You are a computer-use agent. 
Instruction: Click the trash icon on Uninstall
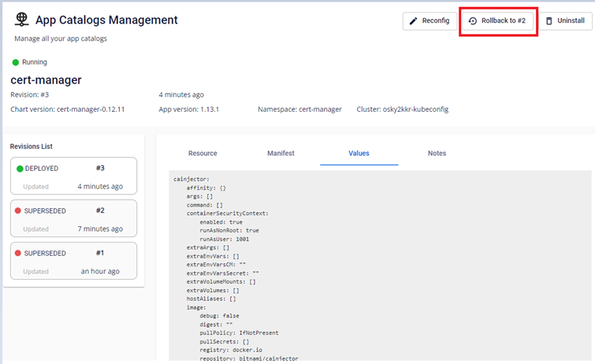(x=549, y=21)
